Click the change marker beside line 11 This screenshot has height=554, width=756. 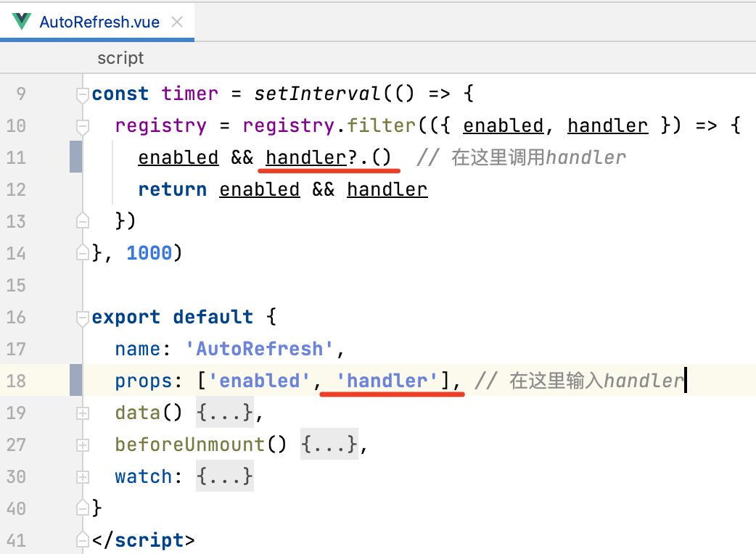(x=75, y=157)
